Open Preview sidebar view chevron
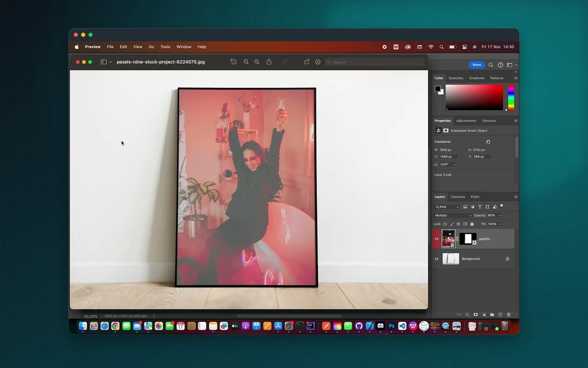 click(x=111, y=62)
